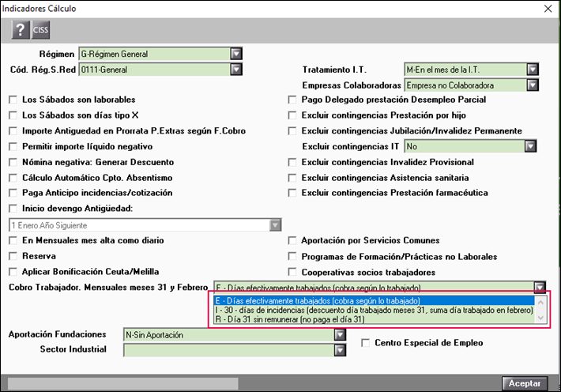Check Excluir contingencias Prestación farmacéutica

tap(292, 193)
